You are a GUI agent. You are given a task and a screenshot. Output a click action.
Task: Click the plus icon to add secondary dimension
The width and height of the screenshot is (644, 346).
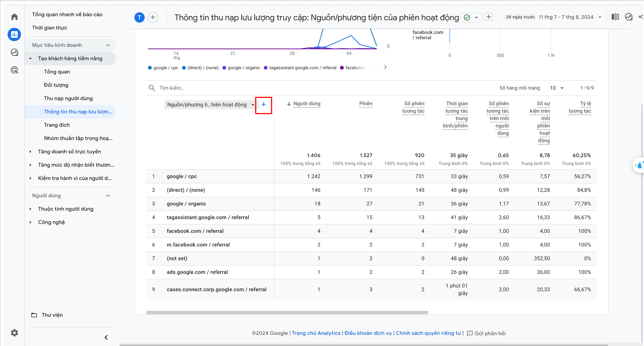pos(263,105)
